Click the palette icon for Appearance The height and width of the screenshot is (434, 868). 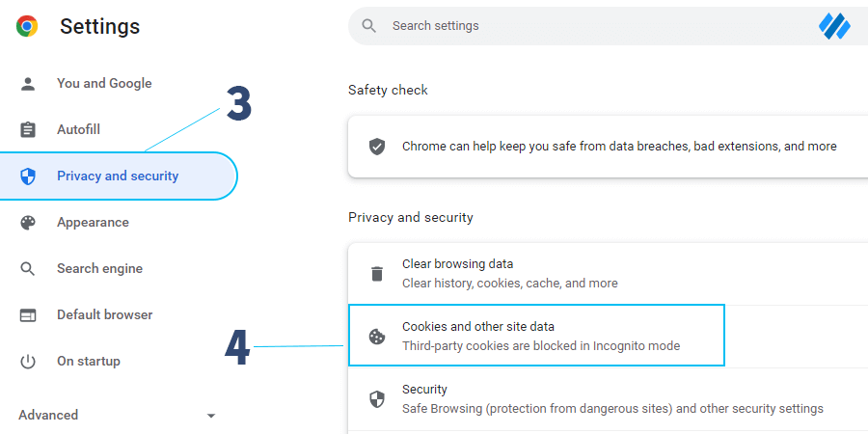click(x=27, y=223)
